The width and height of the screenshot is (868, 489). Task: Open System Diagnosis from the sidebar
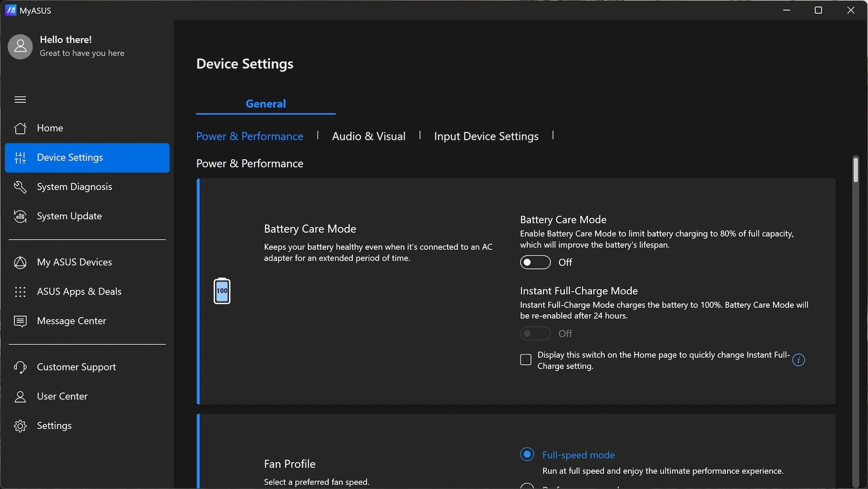pyautogui.click(x=87, y=187)
